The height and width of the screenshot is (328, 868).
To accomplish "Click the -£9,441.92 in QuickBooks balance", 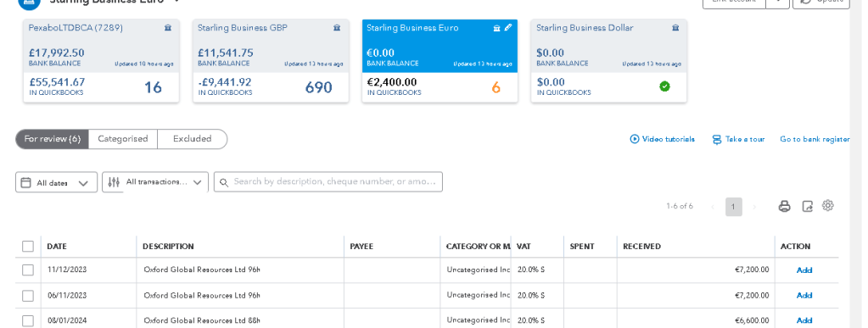I will pos(225,82).
